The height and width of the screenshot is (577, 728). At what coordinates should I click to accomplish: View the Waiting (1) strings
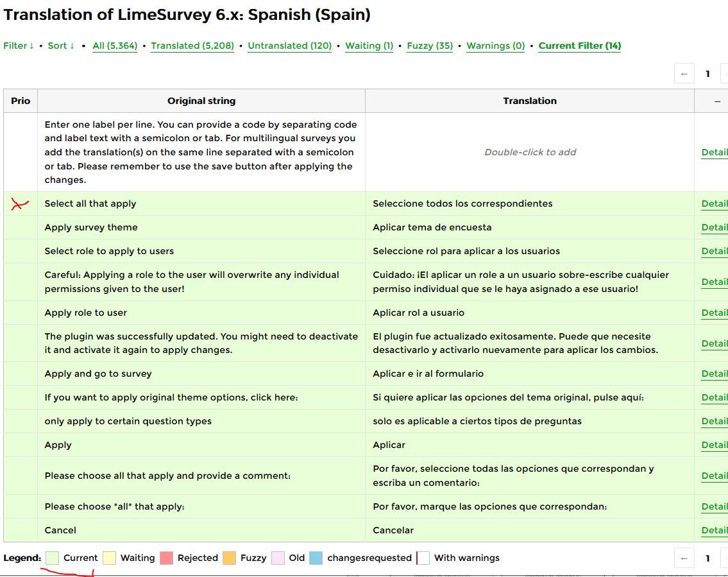369,46
